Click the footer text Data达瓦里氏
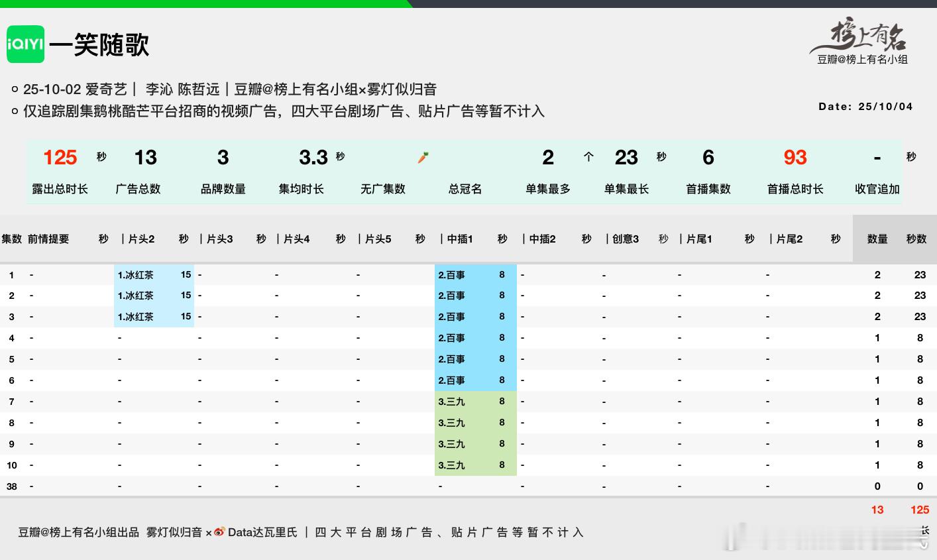937x560 pixels. [263, 532]
